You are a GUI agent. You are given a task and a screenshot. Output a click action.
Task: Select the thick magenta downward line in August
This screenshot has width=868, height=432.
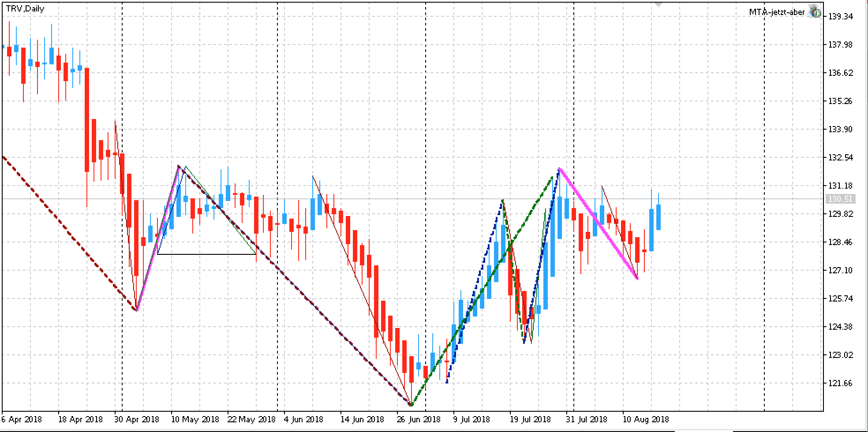[x=598, y=223]
